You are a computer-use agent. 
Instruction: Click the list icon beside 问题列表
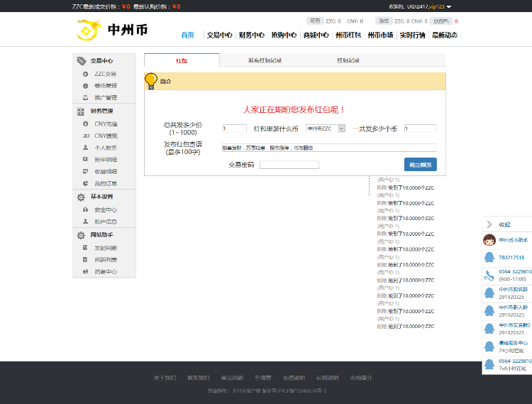86,260
